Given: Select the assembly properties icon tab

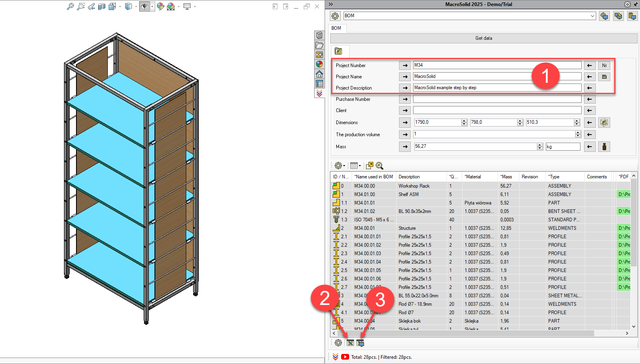Looking at the screenshot, I should [339, 51].
